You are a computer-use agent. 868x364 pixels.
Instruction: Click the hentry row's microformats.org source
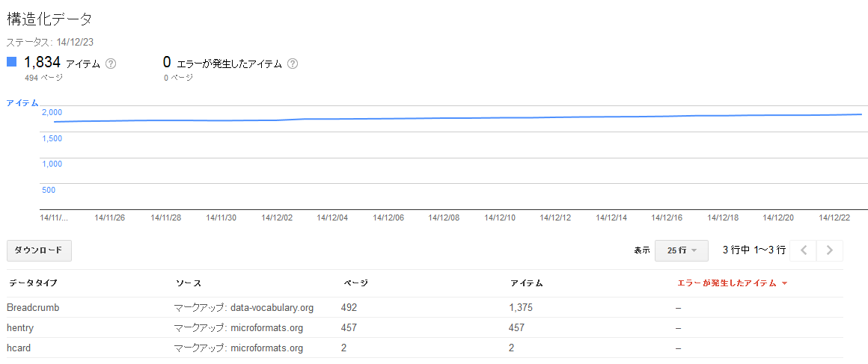pyautogui.click(x=239, y=328)
